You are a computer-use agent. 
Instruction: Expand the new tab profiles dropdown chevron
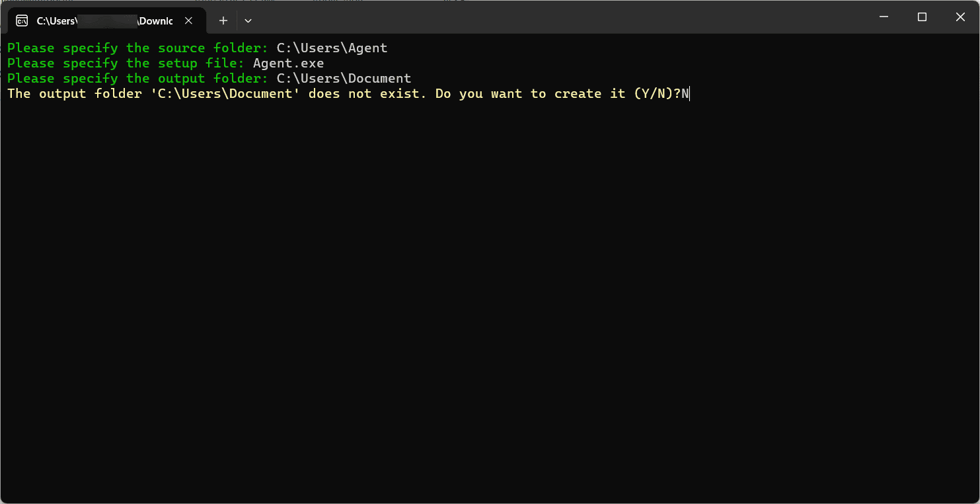pyautogui.click(x=248, y=21)
